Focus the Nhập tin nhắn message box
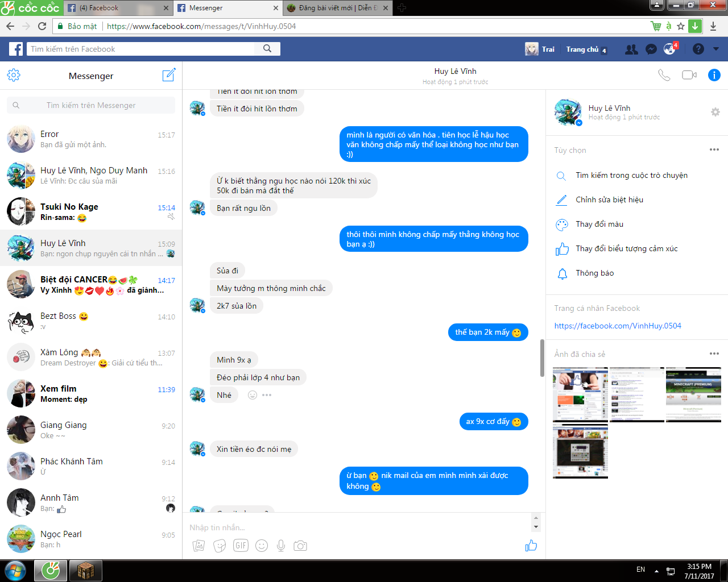The width and height of the screenshot is (728, 582). [359, 527]
